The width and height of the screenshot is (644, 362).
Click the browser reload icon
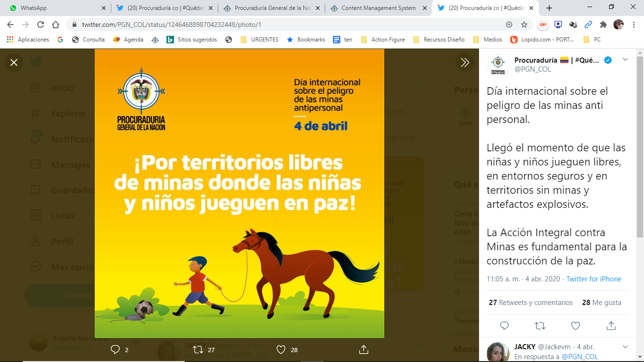[41, 25]
